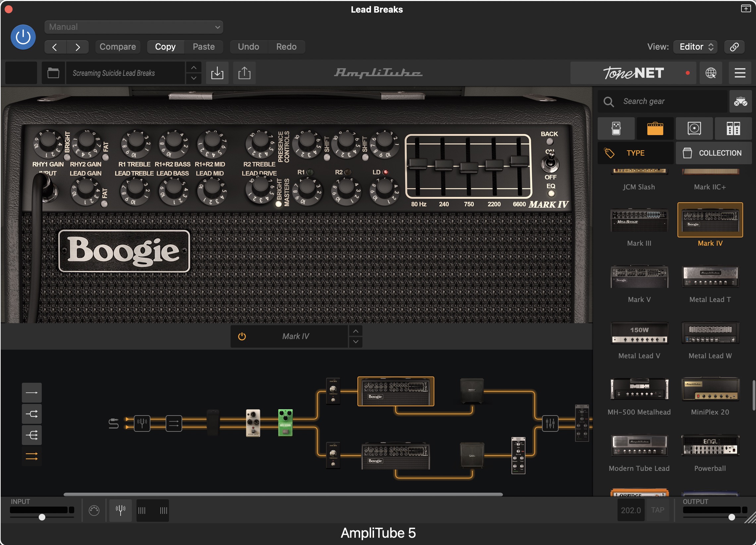Open the View Editor dropdown
756x545 pixels.
click(x=695, y=47)
